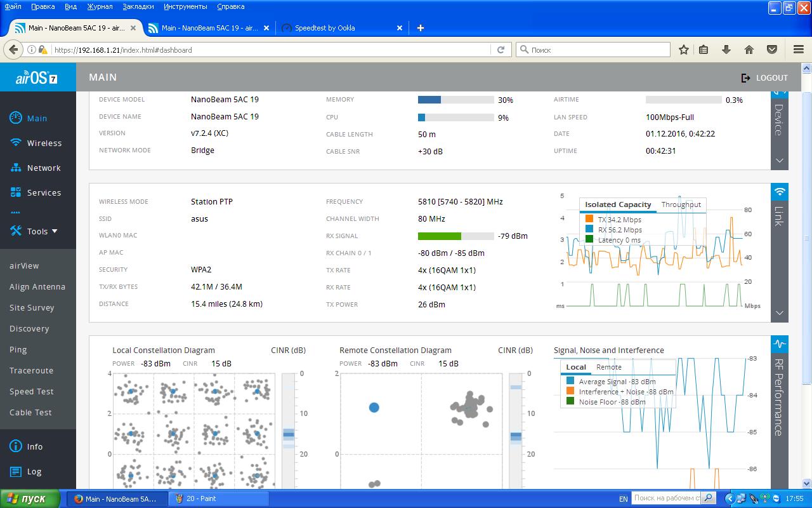Go back with browser back arrow
This screenshot has width=812, height=508.
tap(13, 50)
